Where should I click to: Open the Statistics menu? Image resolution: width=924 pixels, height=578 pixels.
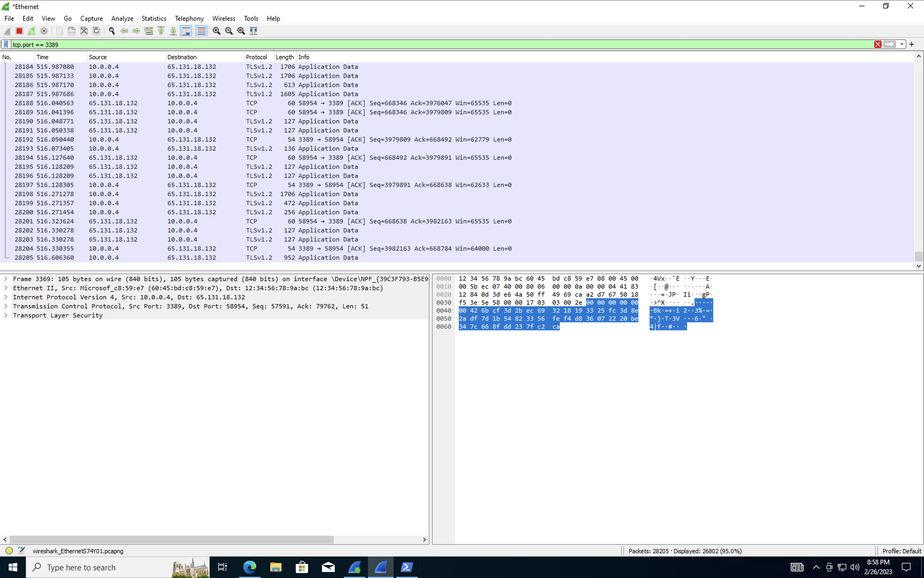[x=154, y=18]
